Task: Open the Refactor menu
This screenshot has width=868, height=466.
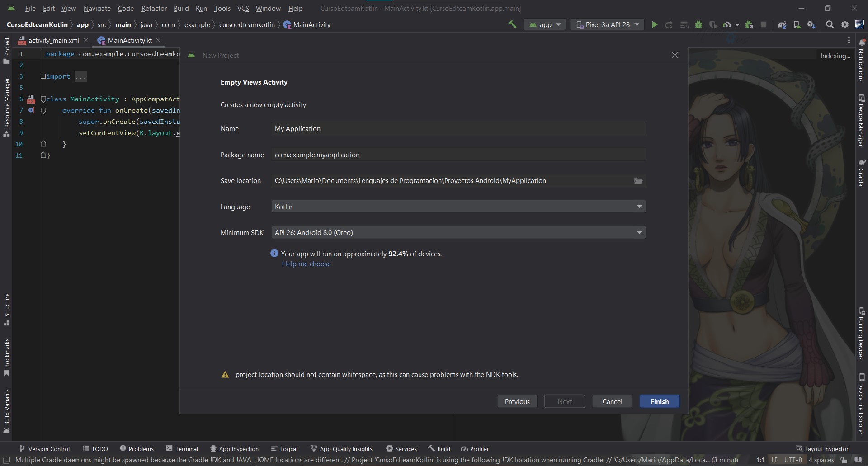Action: coord(154,8)
